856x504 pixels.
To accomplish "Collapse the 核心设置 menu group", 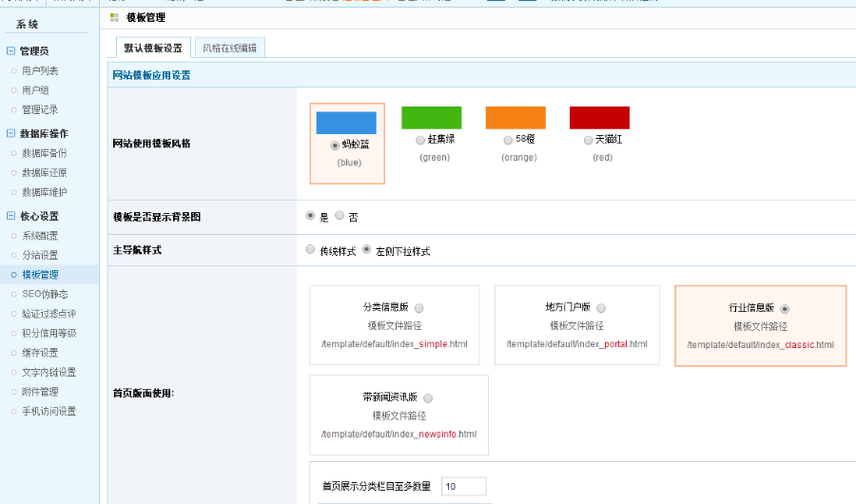I will coord(10,216).
